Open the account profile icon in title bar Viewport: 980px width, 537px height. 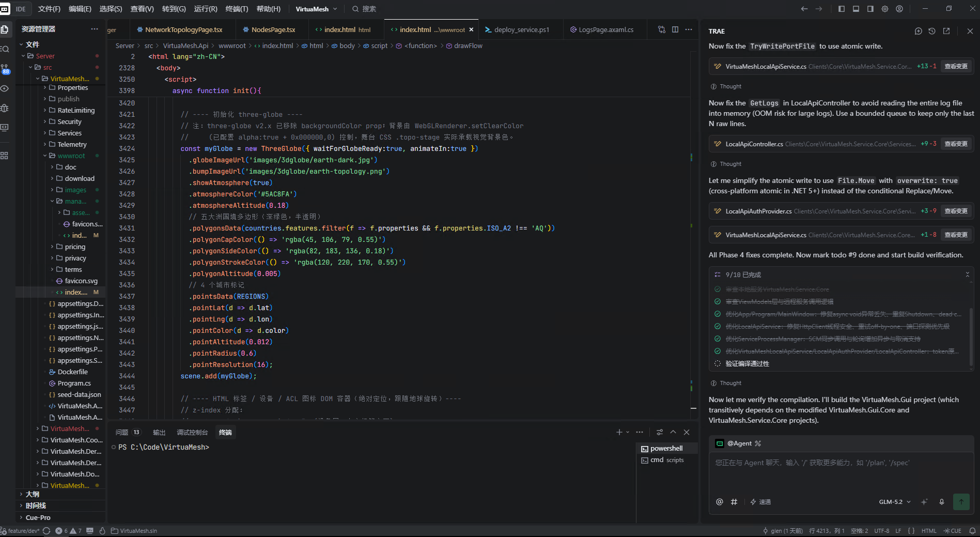click(x=899, y=9)
